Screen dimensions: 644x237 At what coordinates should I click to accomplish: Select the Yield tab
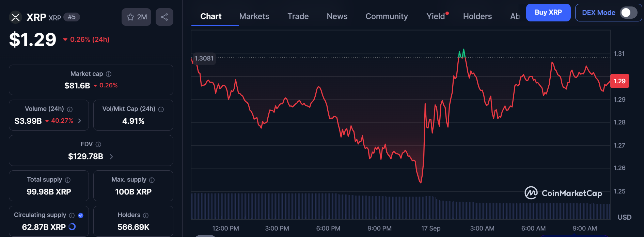tap(436, 16)
